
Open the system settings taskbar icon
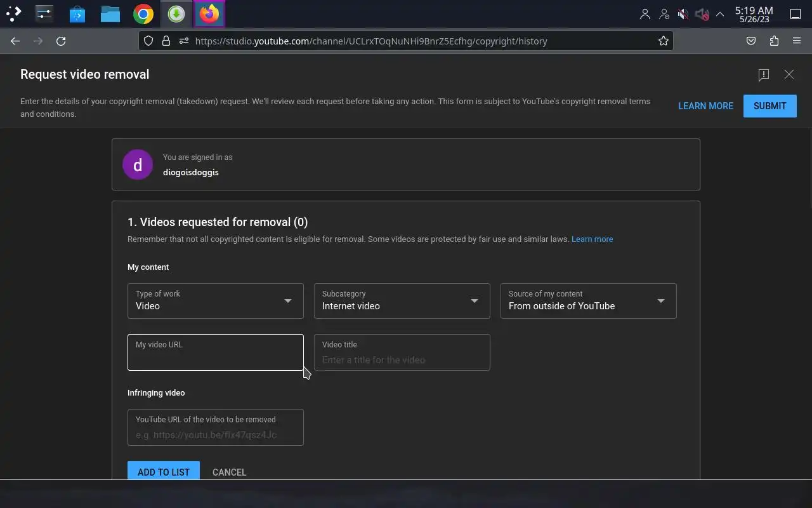click(x=44, y=13)
